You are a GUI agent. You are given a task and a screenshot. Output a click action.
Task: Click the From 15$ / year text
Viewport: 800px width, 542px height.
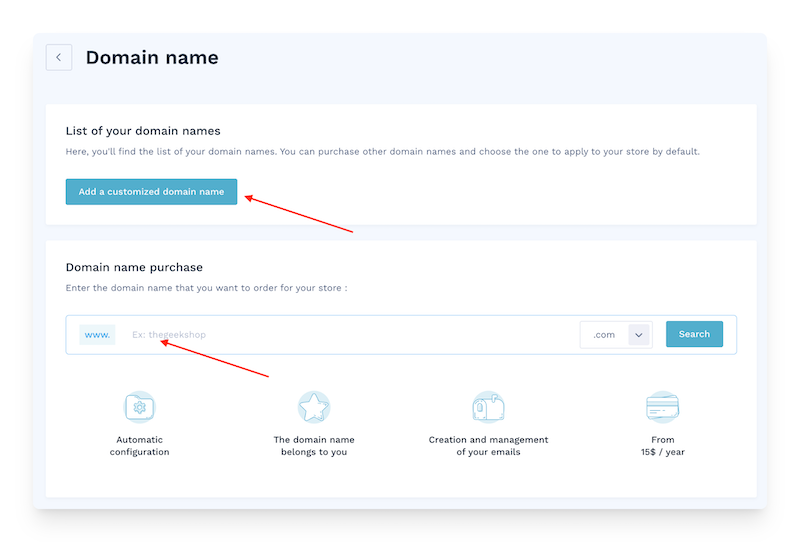point(663,446)
